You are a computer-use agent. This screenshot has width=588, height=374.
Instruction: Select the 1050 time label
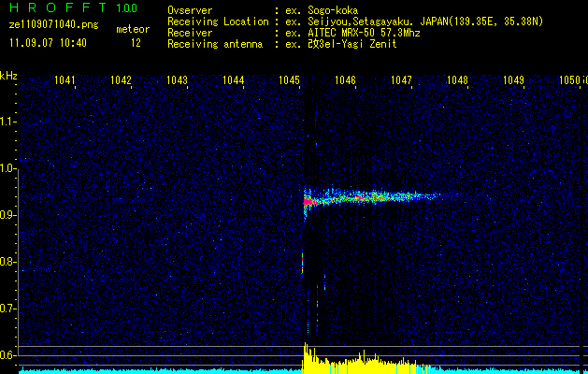click(x=569, y=81)
